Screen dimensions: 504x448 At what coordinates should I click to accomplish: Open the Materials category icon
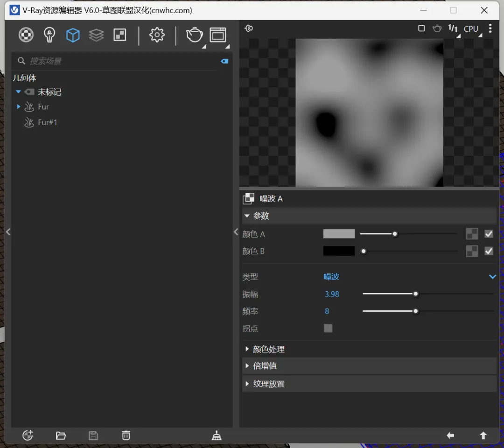pos(26,35)
